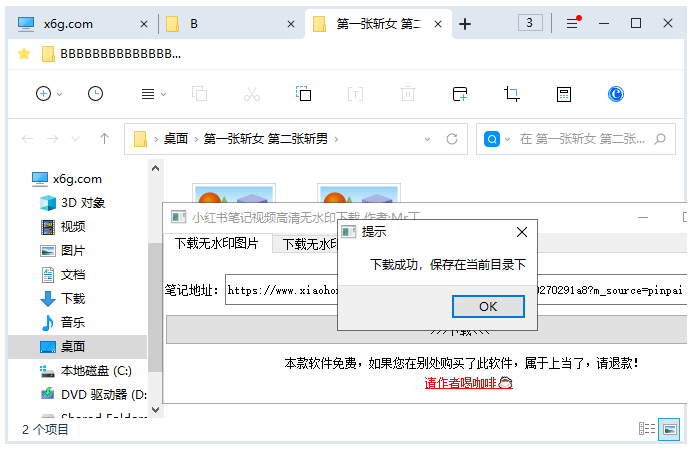Expand the search engine selector dropdown

(508, 139)
